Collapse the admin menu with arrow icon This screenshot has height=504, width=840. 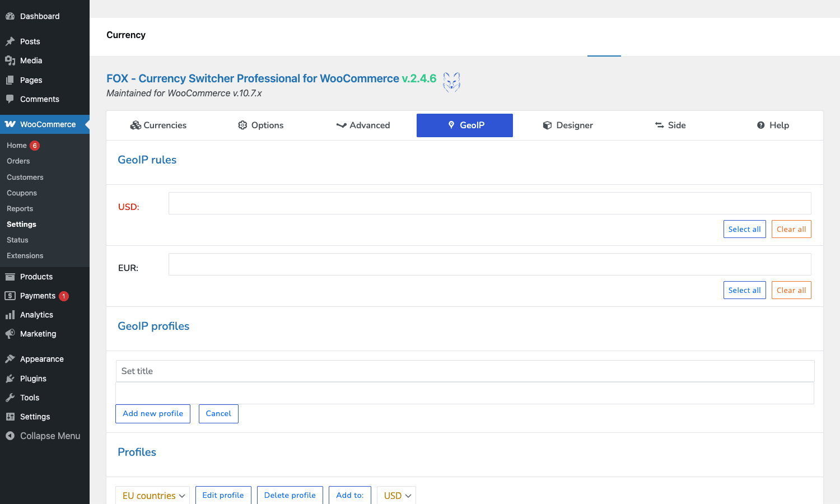(x=10, y=436)
